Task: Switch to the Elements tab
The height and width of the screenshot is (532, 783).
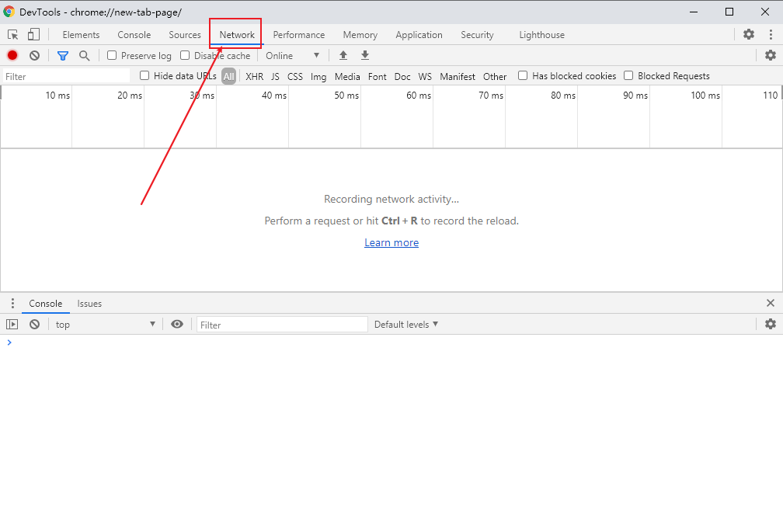Action: tap(81, 35)
